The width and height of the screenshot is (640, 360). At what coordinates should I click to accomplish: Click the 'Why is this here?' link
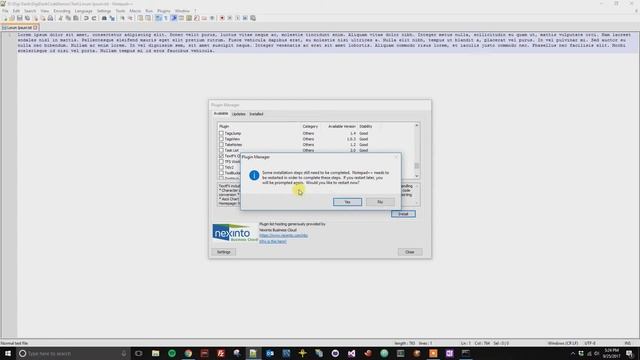tap(273, 242)
